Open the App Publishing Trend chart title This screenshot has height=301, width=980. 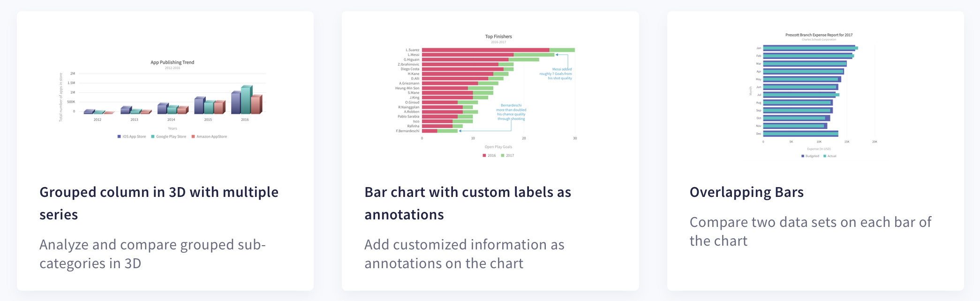coord(172,62)
